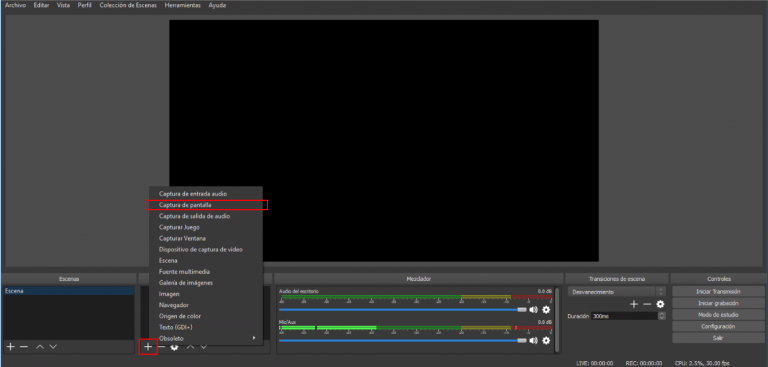Select Fuente multimedia source
This screenshot has width=768, height=367.
pyautogui.click(x=206, y=271)
